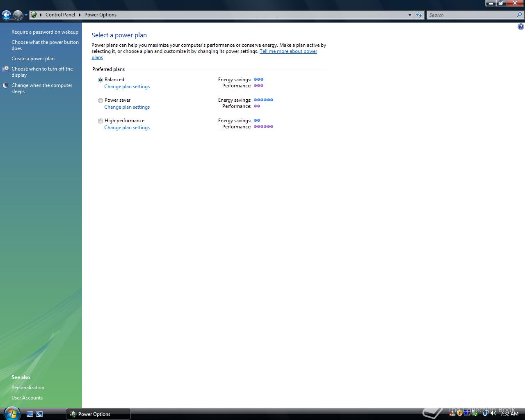Click into the Search box

(472, 15)
